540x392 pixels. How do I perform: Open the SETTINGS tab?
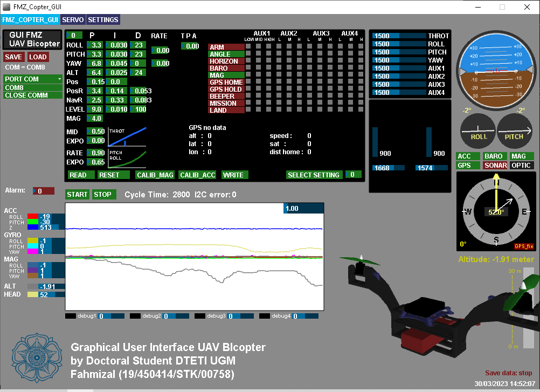103,20
